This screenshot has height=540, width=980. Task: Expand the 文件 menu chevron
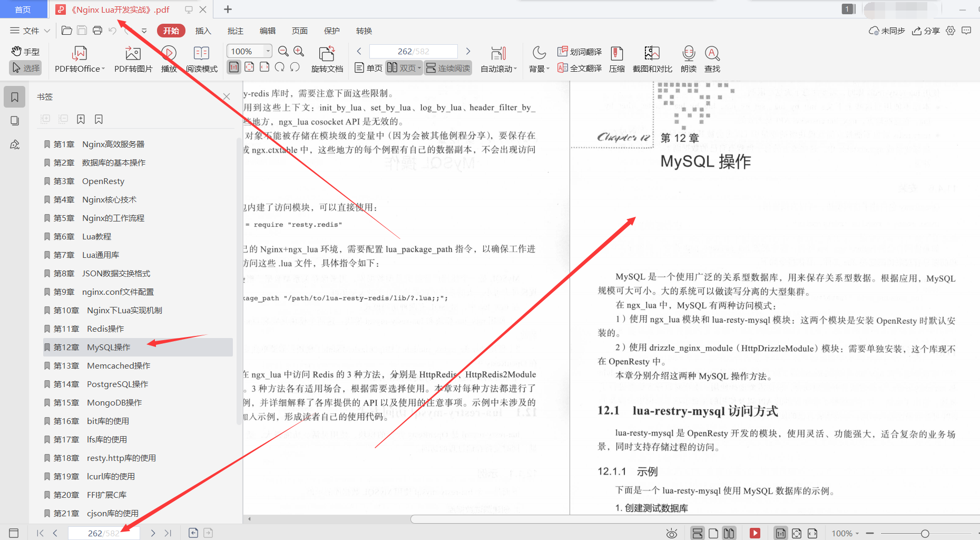tap(47, 31)
